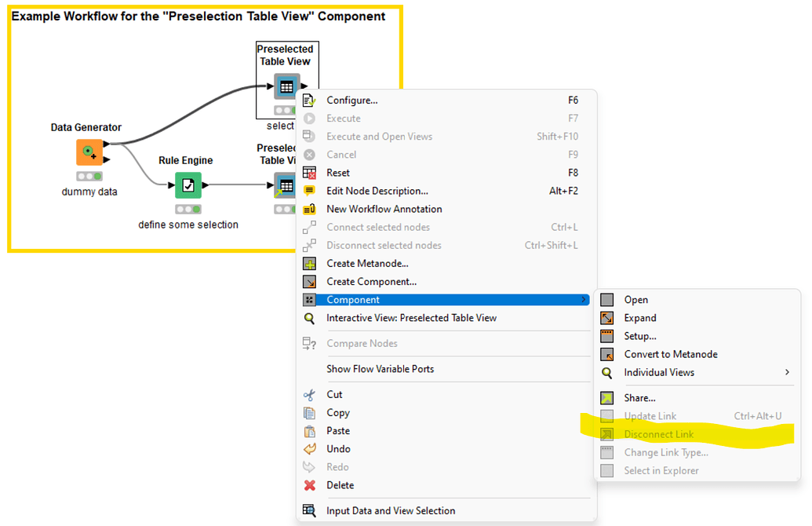The height and width of the screenshot is (526, 812).
Task: Click the Create Metanode icon
Action: click(309, 263)
